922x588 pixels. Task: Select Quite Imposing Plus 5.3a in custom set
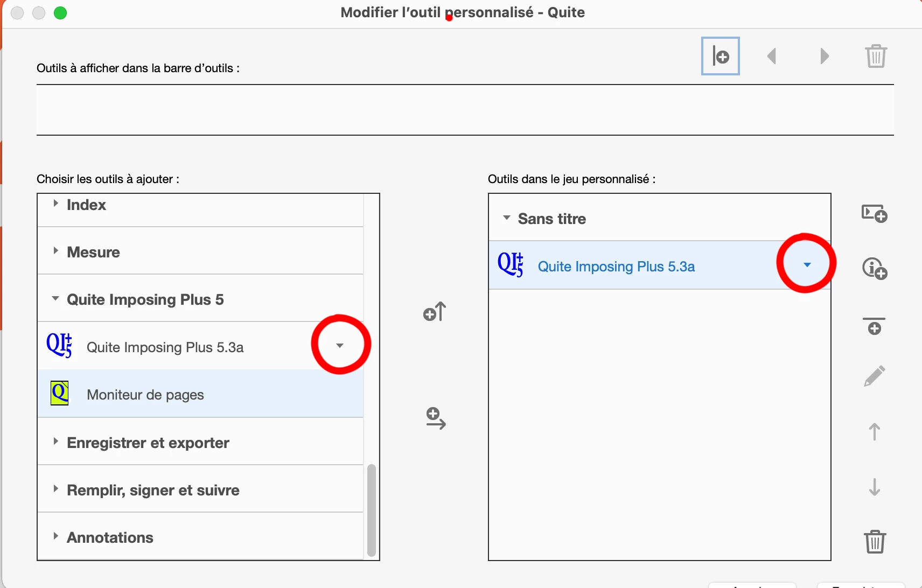click(x=659, y=265)
